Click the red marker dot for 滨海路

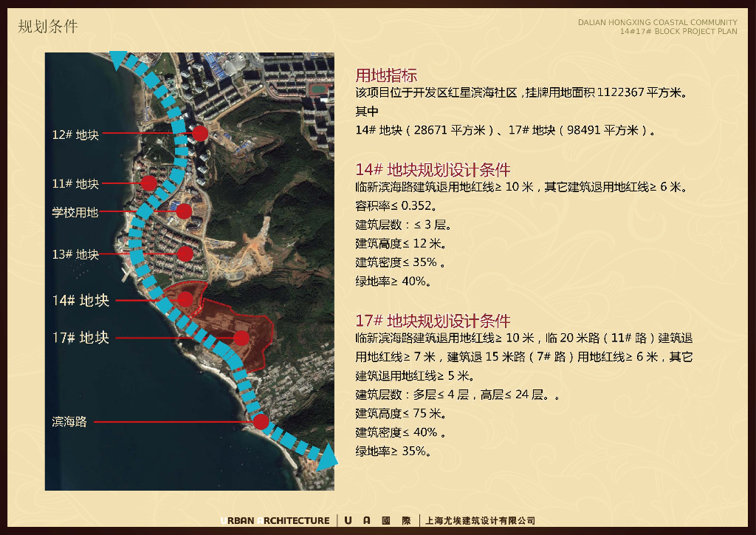point(261,422)
